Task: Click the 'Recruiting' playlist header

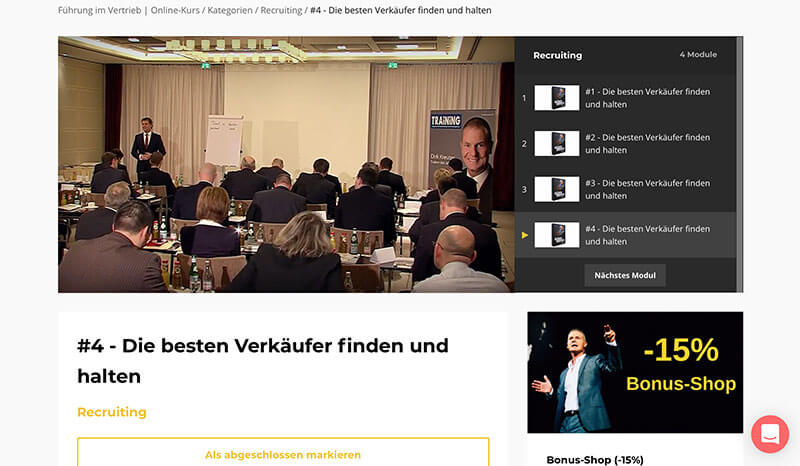Action: coord(557,55)
